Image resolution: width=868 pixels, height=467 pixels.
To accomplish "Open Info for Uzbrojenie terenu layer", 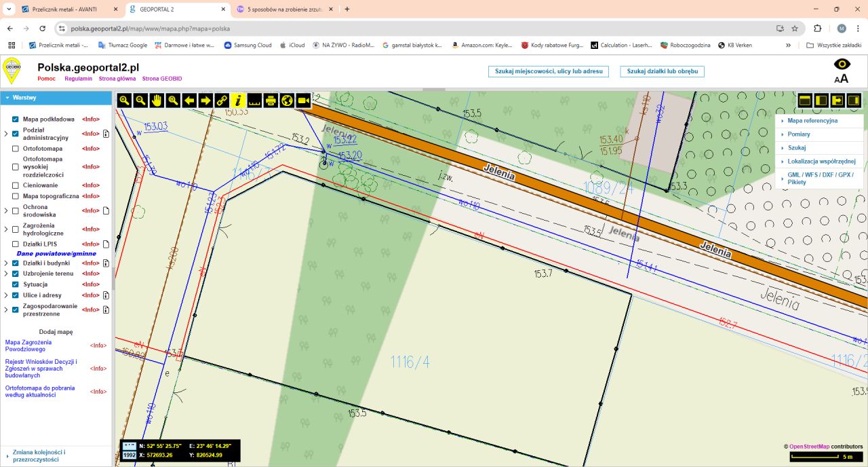I will click(x=91, y=274).
